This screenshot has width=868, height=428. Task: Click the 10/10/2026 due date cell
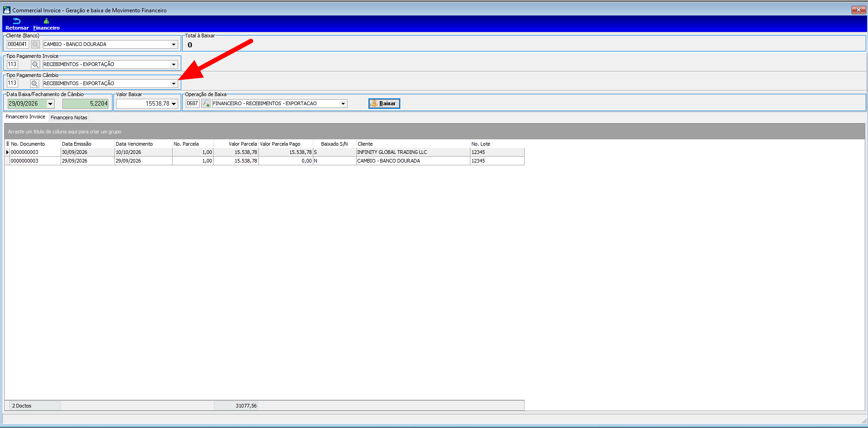point(143,153)
